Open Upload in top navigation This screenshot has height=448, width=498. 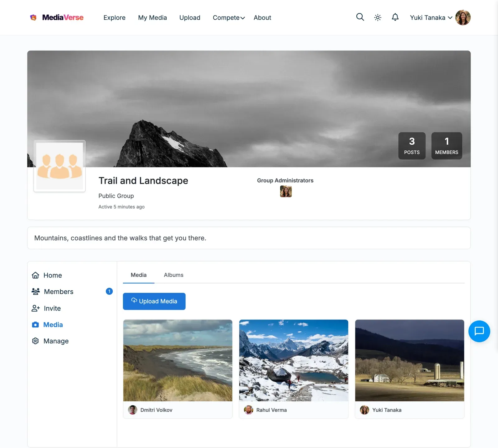(x=190, y=18)
